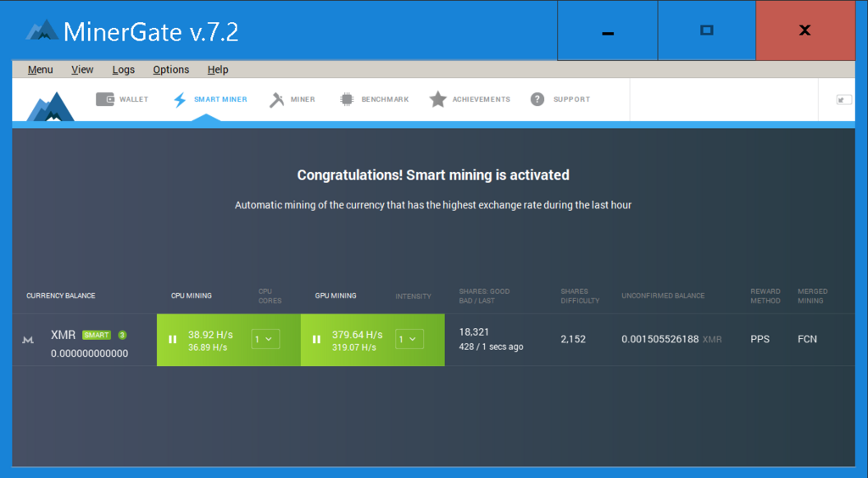868x478 pixels.
Task: Open the GPU intensity dropdown
Action: click(x=409, y=339)
